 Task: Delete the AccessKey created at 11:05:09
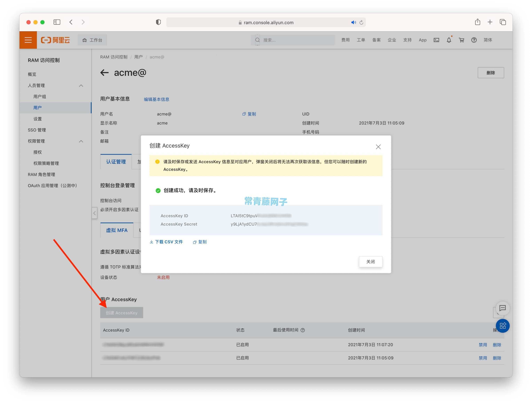[497, 358]
